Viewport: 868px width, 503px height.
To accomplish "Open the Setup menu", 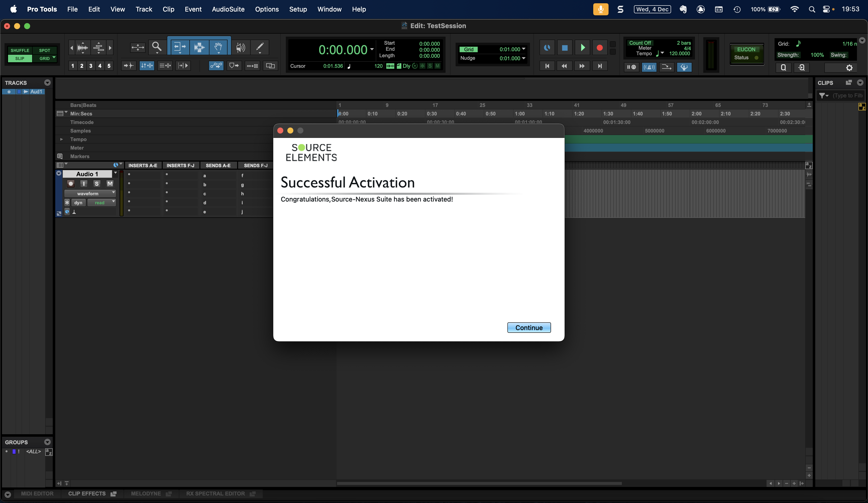I will click(298, 9).
